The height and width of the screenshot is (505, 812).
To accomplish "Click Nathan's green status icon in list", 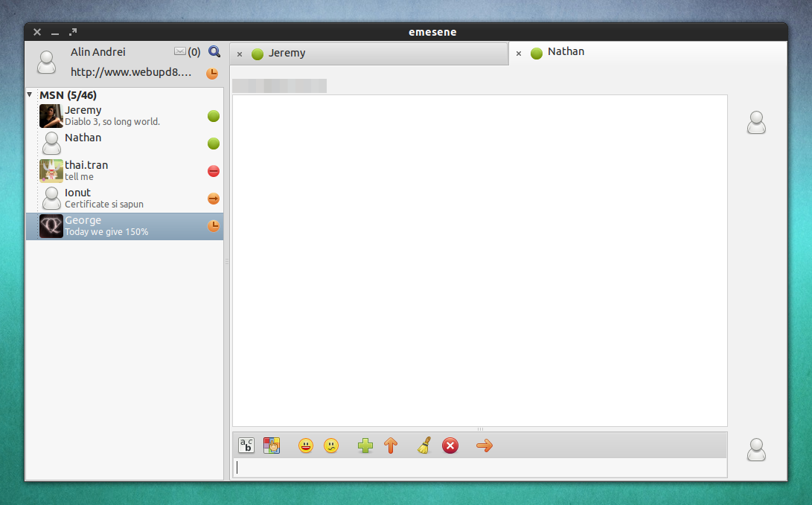I will click(214, 144).
